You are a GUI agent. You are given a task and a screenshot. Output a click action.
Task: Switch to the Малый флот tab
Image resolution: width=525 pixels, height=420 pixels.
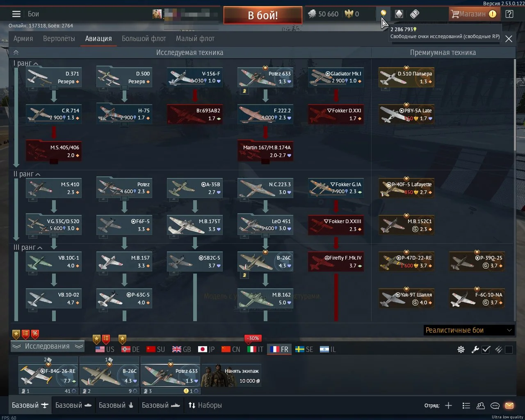pos(195,39)
